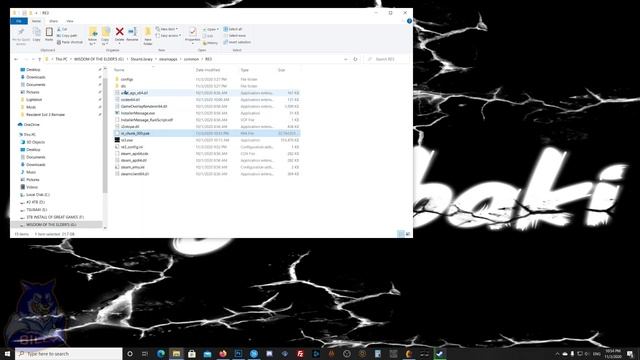Open Photoshop from taskbar
This screenshot has width=640, height=360.
[x=238, y=353]
